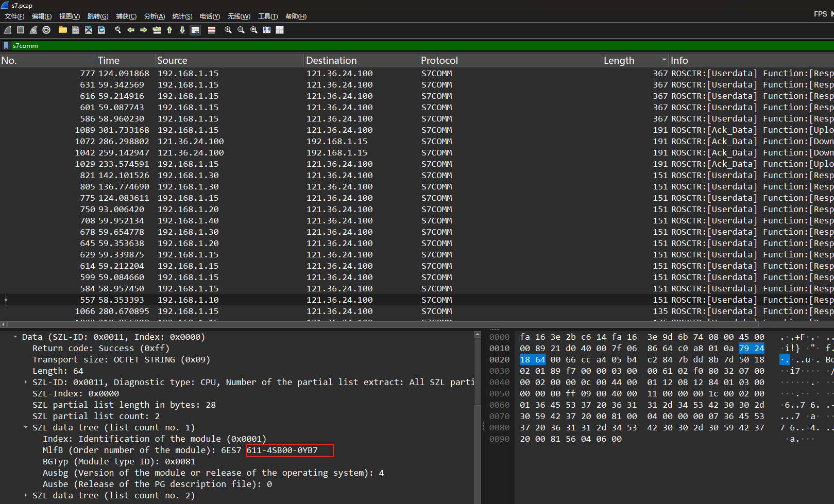Restart the current capture
The width and height of the screenshot is (834, 504).
[x=33, y=30]
